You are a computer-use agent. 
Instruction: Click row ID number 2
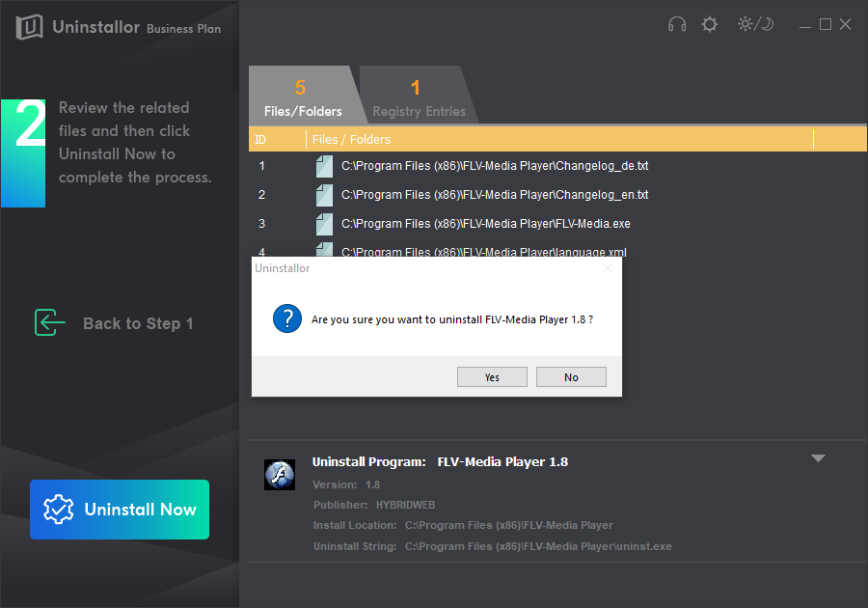261,194
